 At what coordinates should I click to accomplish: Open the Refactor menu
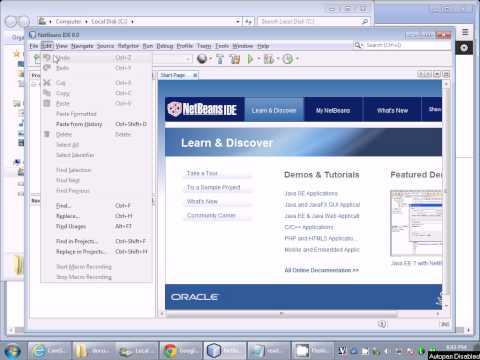128,46
